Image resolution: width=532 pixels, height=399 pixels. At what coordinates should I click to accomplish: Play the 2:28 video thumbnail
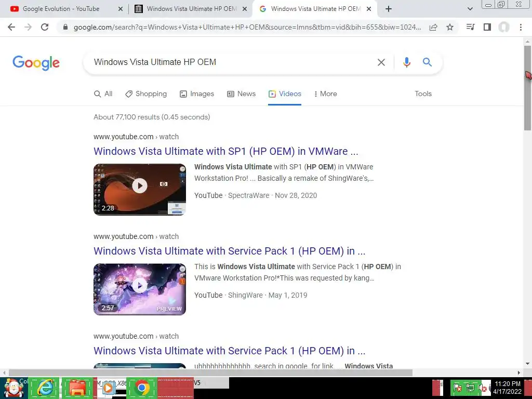click(140, 189)
